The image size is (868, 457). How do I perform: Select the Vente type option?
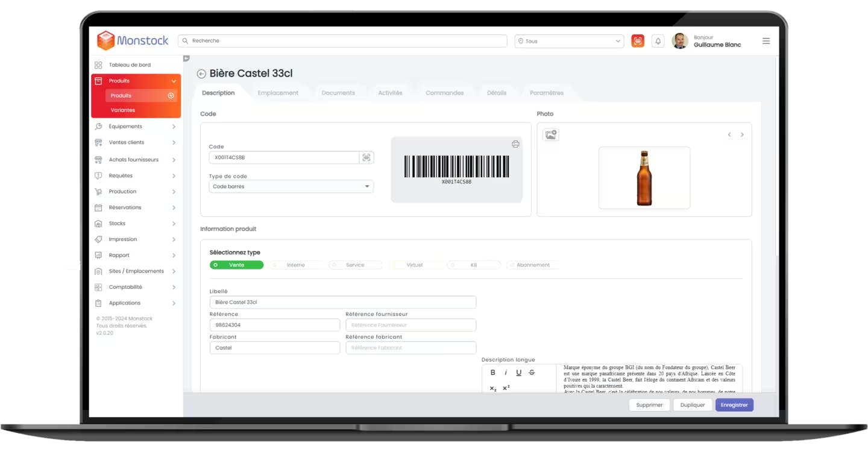(236, 265)
